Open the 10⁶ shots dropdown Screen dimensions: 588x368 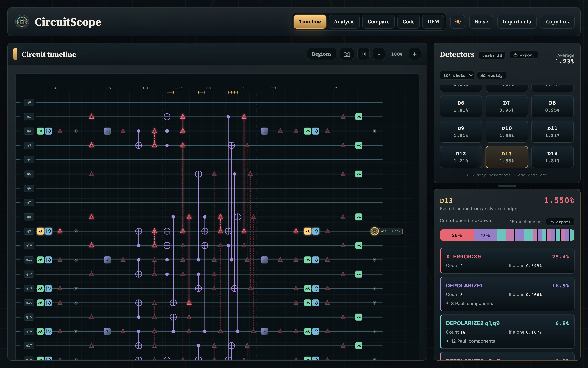(457, 75)
